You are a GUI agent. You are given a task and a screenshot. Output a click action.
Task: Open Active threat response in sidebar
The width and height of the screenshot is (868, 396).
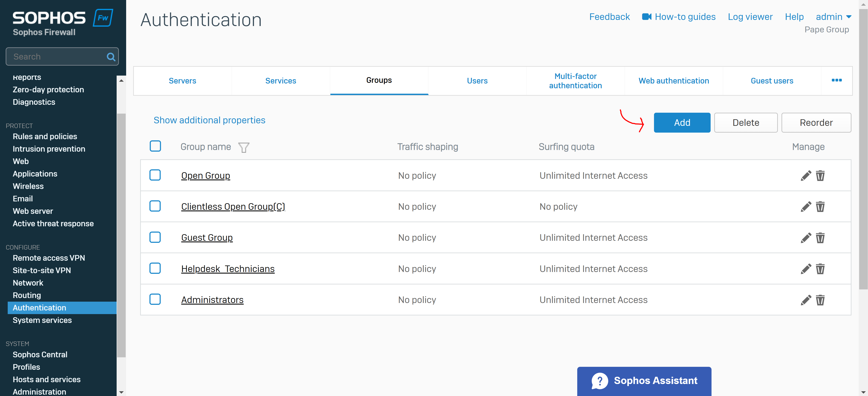(x=53, y=224)
